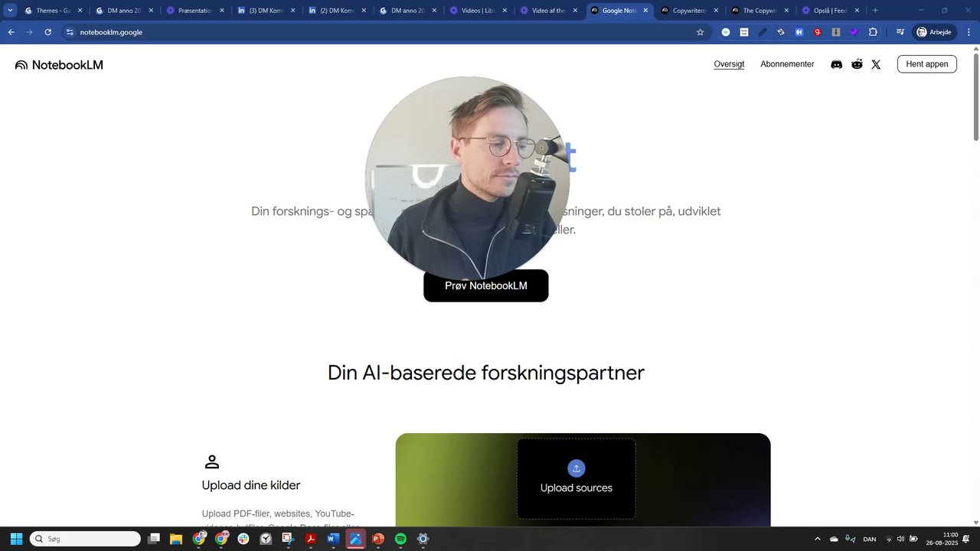The width and height of the screenshot is (980, 551).
Task: View site information icon in address bar
Action: (70, 32)
